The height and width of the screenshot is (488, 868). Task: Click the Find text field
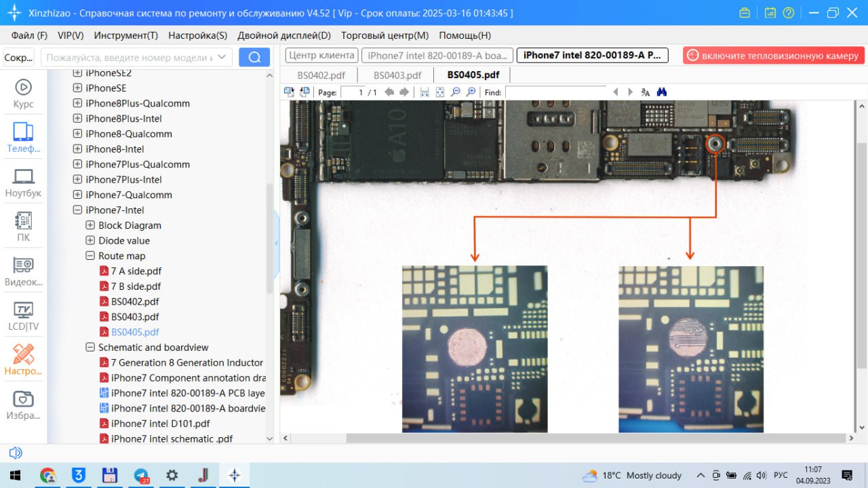pos(556,92)
